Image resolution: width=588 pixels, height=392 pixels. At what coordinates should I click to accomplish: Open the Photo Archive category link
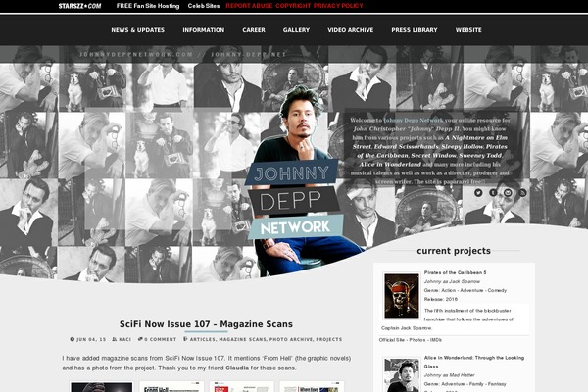(291, 339)
